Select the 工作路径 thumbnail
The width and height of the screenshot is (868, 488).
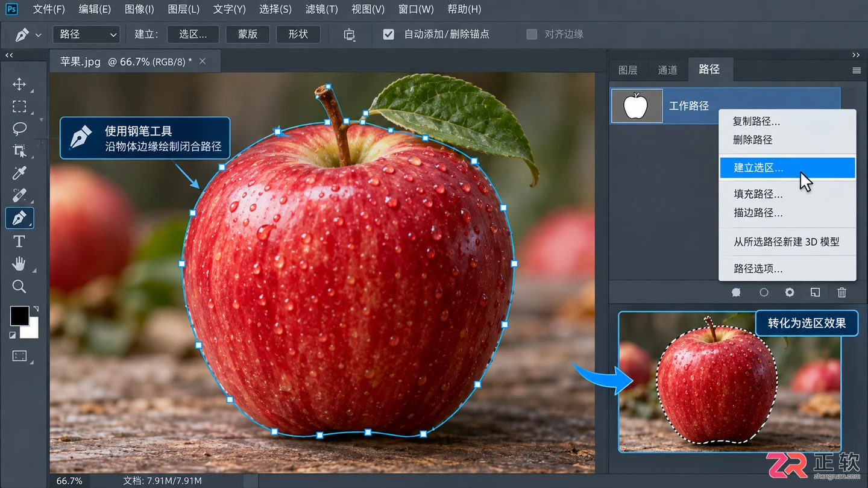click(637, 106)
